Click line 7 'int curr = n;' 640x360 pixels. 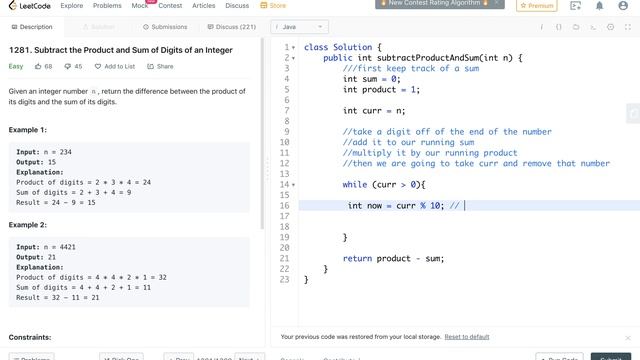374,111
